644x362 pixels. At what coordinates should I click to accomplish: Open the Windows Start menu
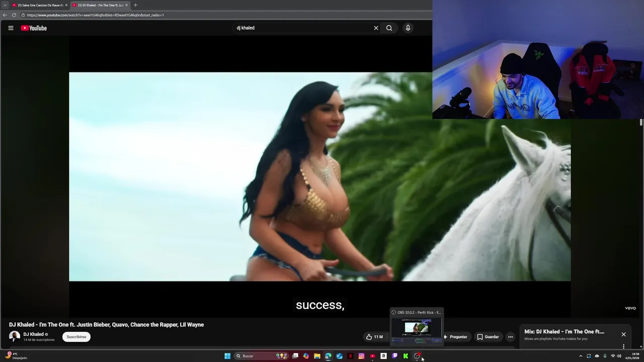227,356
